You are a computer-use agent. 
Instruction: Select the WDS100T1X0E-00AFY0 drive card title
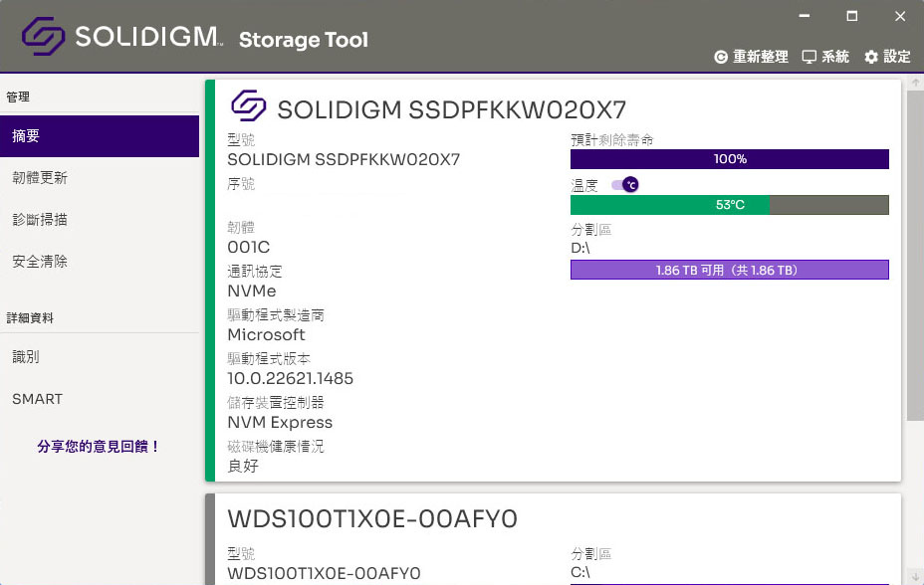click(372, 519)
